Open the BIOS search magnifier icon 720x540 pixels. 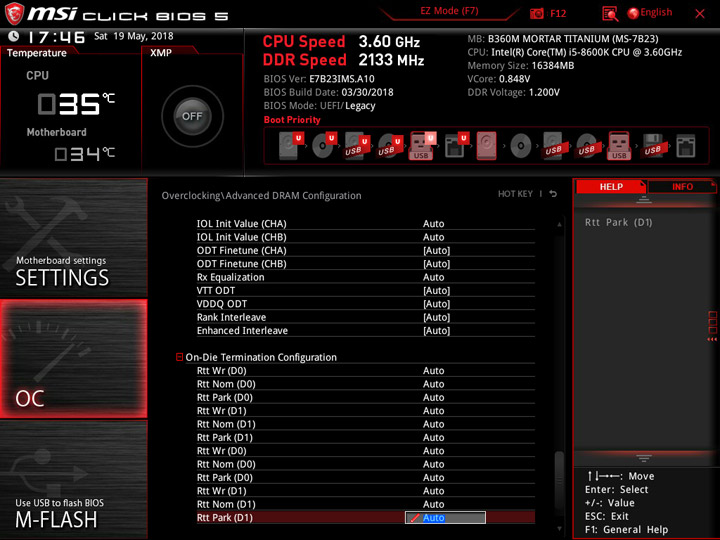tap(610, 13)
